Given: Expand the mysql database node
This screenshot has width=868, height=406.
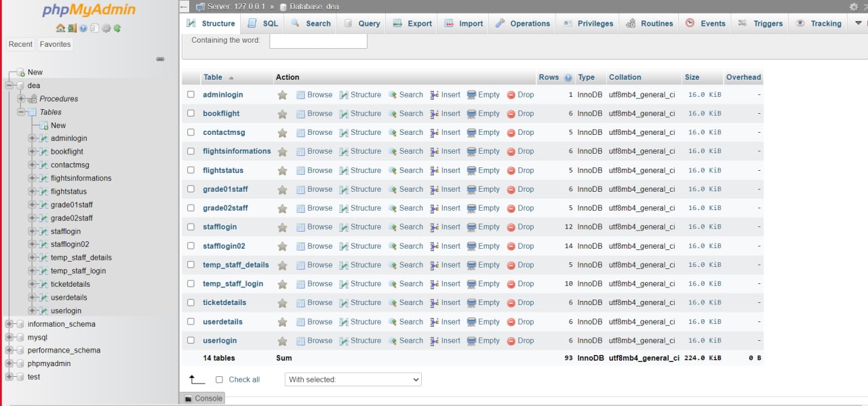Looking at the screenshot, I should click(9, 337).
